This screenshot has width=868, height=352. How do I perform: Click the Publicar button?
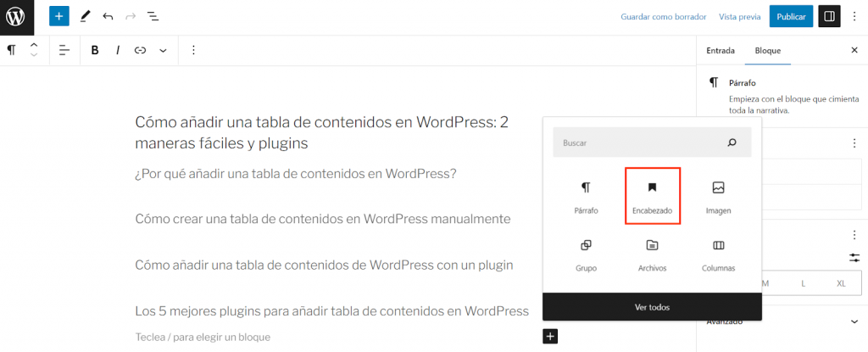click(791, 16)
